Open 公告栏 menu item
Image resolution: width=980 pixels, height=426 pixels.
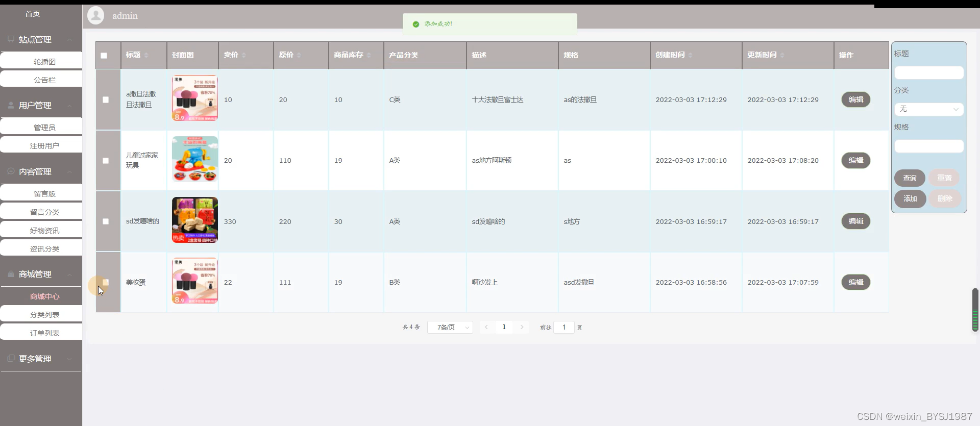point(41,80)
